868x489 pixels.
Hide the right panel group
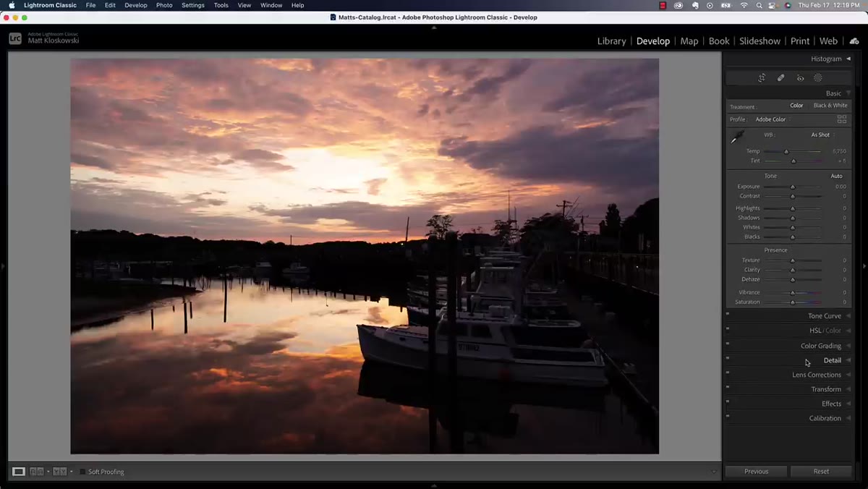pos(864,266)
